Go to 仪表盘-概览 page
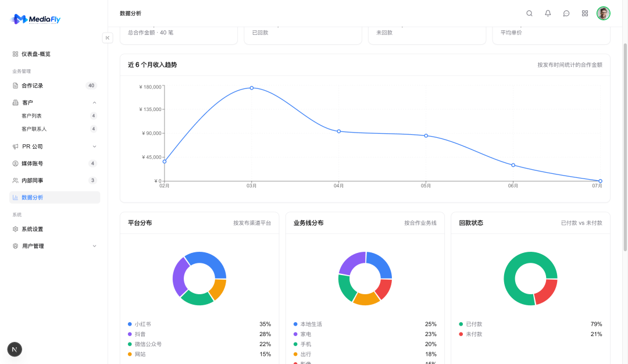The image size is (628, 364). tap(55, 53)
